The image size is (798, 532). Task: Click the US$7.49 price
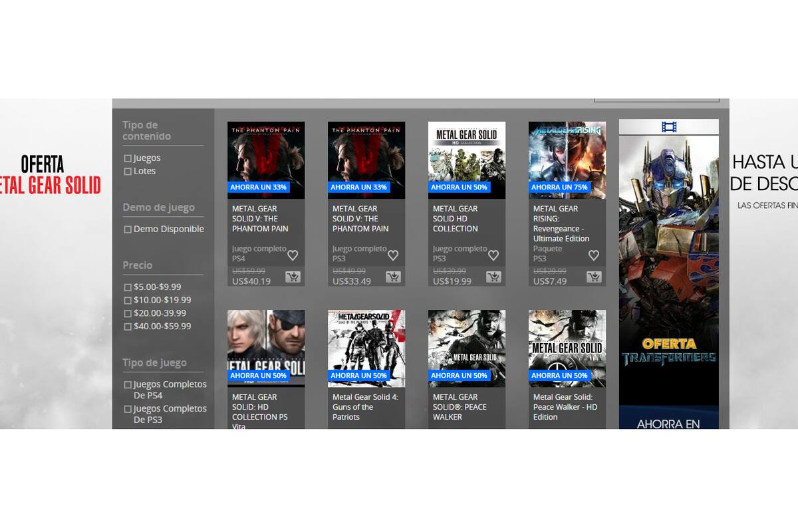point(550,281)
